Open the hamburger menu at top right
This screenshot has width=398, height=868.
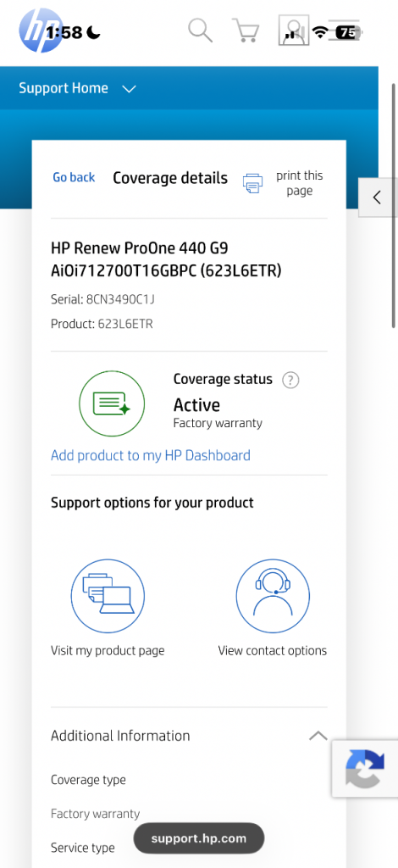pyautogui.click(x=343, y=31)
